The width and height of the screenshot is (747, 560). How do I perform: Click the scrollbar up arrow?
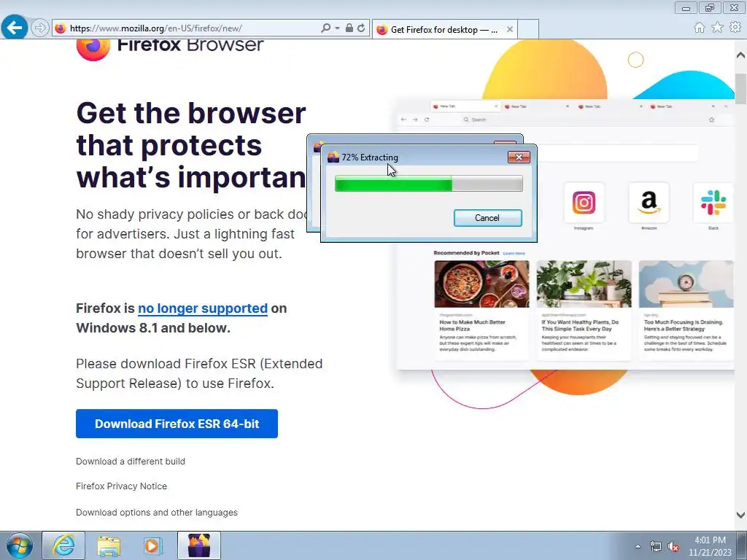tap(741, 55)
